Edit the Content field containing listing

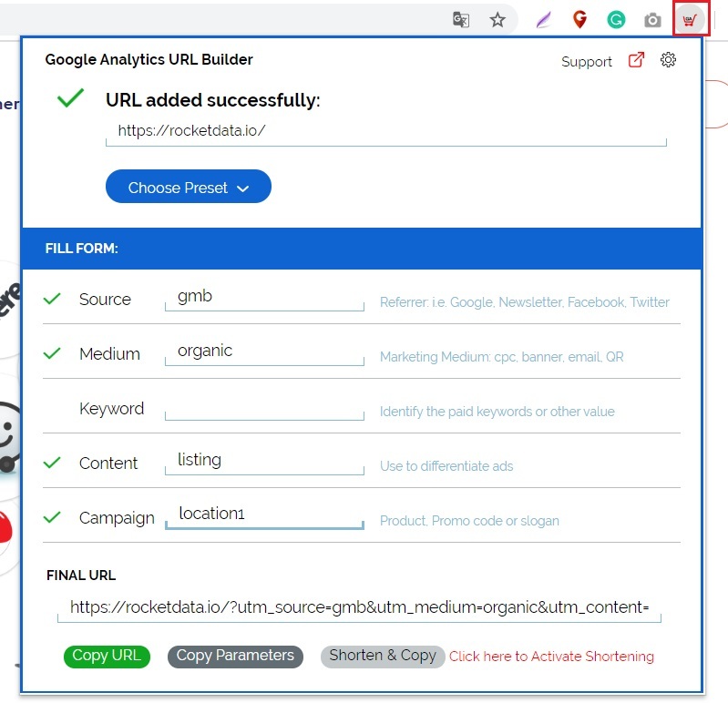click(x=264, y=462)
